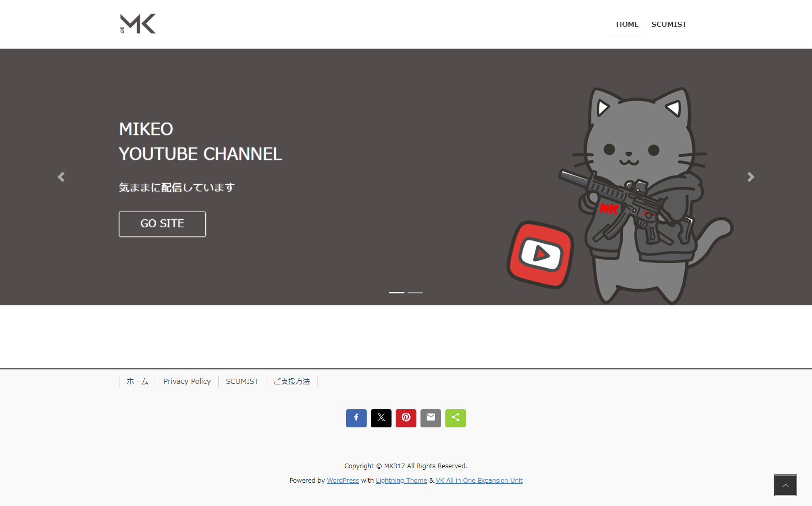Image resolution: width=812 pixels, height=506 pixels.
Task: Click the ホーム footer link
Action: coord(137,381)
